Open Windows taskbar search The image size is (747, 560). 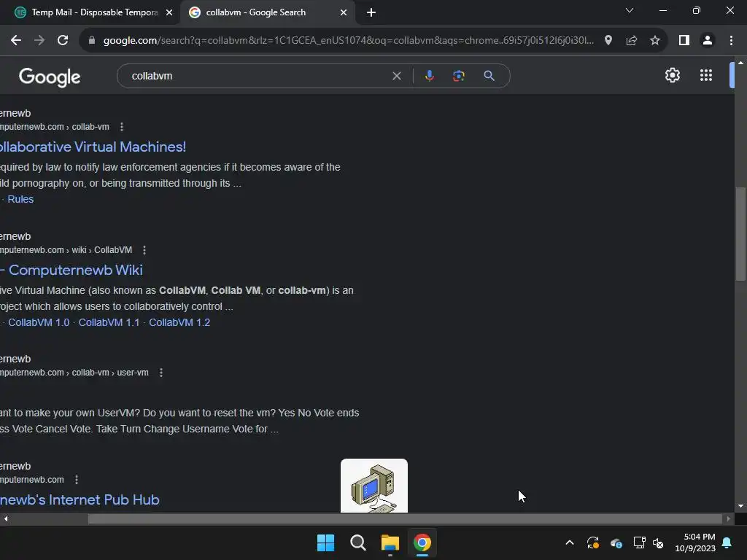(357, 542)
